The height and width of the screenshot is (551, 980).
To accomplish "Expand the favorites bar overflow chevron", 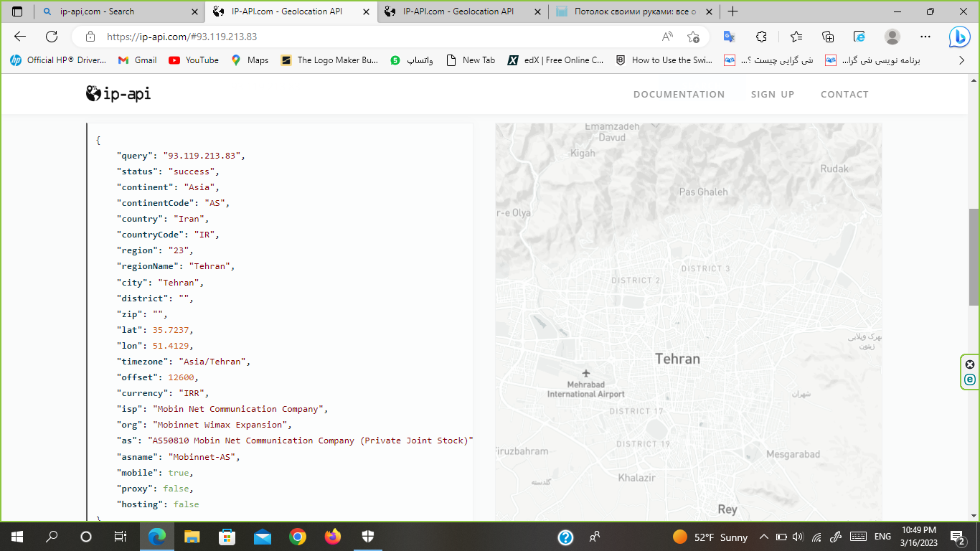I will click(961, 60).
